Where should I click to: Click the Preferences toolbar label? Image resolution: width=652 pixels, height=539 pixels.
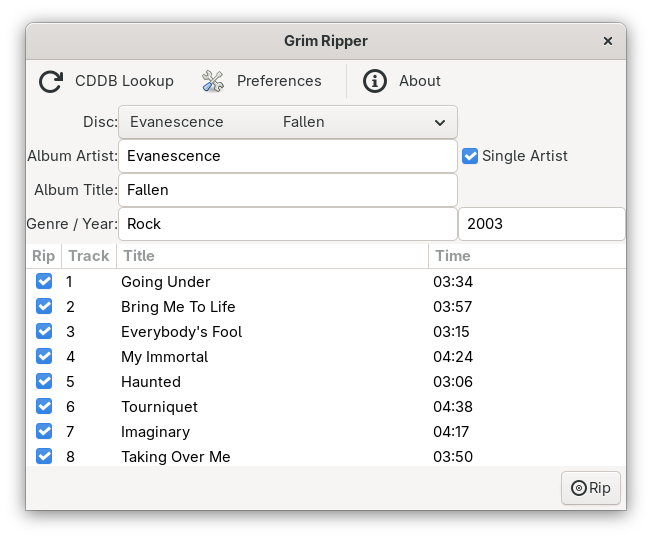(279, 81)
